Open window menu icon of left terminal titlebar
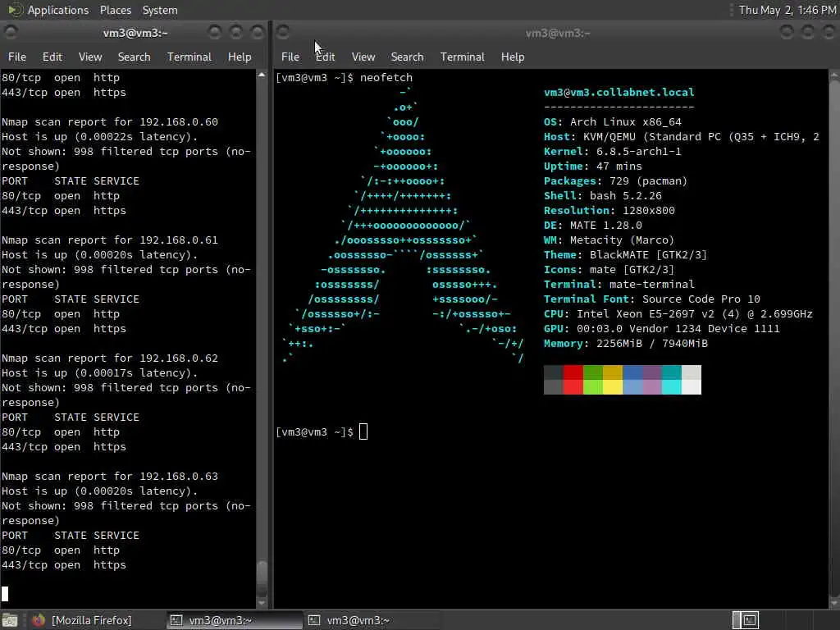Viewport: 840px width, 630px height. [x=11, y=33]
